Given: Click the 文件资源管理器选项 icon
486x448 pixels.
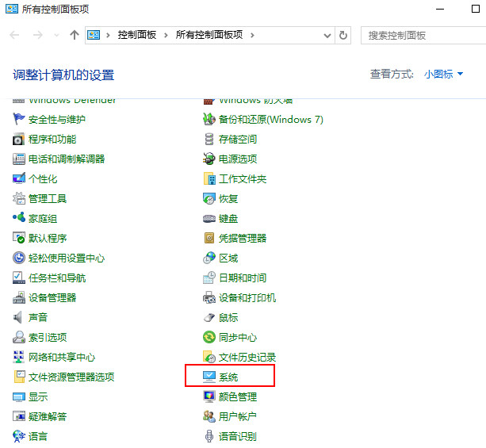Looking at the screenshot, I should pyautogui.click(x=18, y=377).
